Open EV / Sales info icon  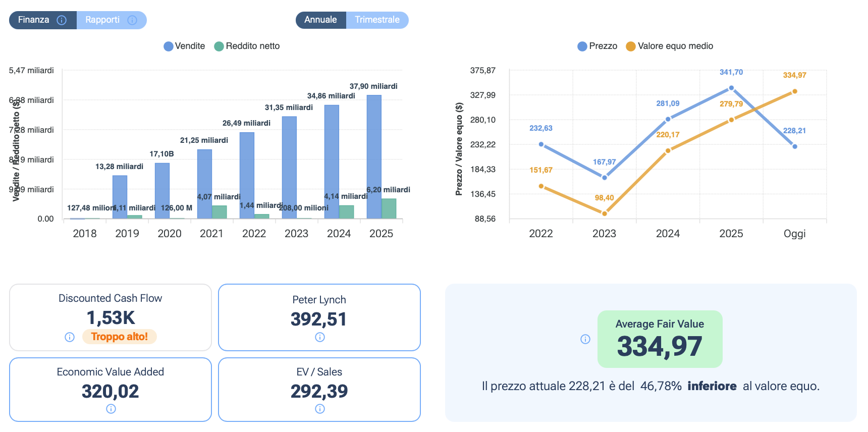pos(319,409)
